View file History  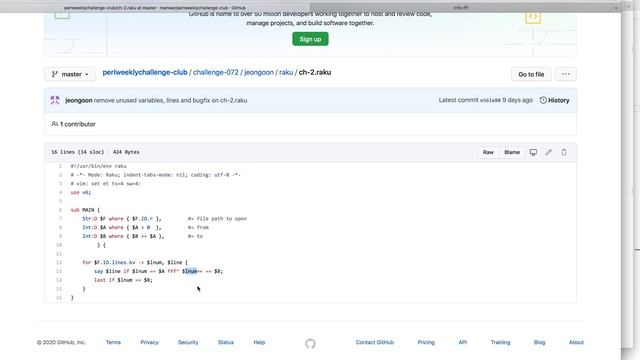tap(554, 100)
